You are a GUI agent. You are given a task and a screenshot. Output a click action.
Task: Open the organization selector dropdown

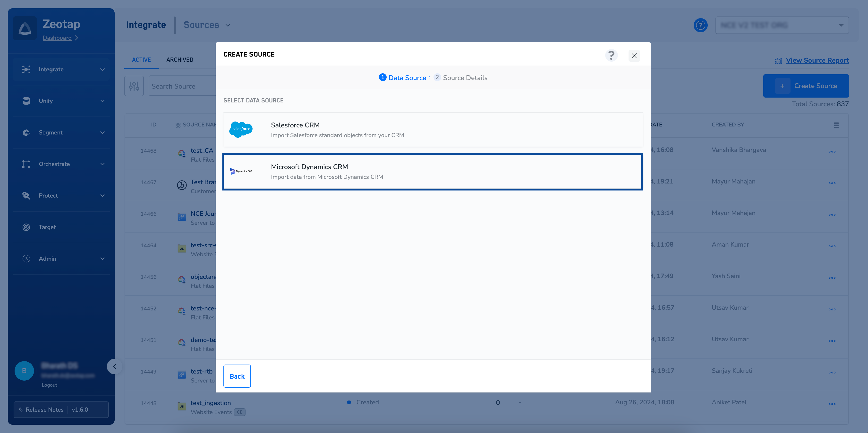(782, 25)
